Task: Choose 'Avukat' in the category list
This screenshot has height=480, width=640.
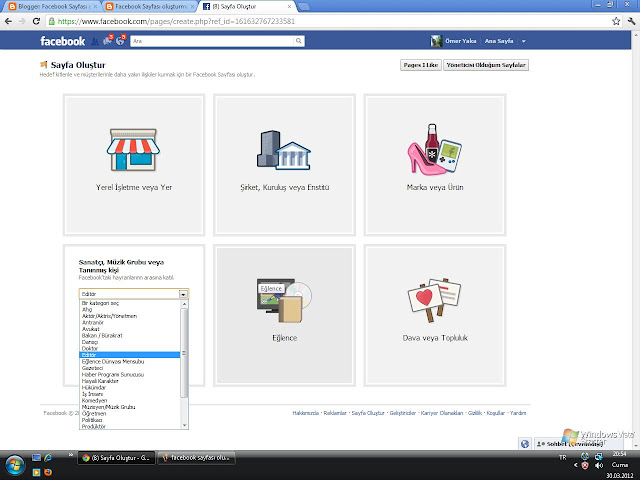Action: point(129,329)
